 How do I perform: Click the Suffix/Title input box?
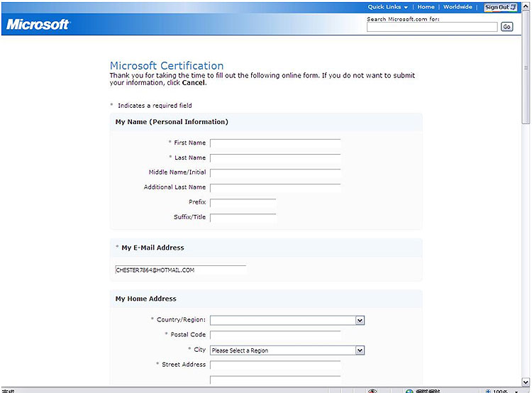[243, 218]
